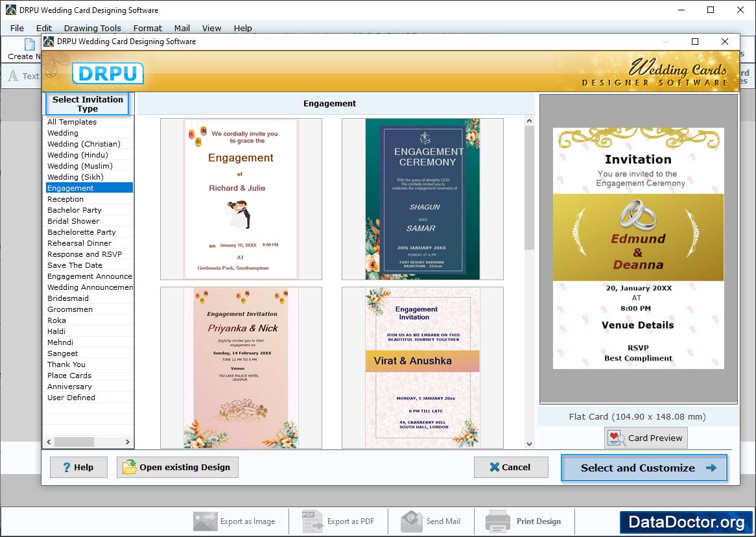
Task: Select the Richard & Julie engagement template
Action: [x=241, y=199]
